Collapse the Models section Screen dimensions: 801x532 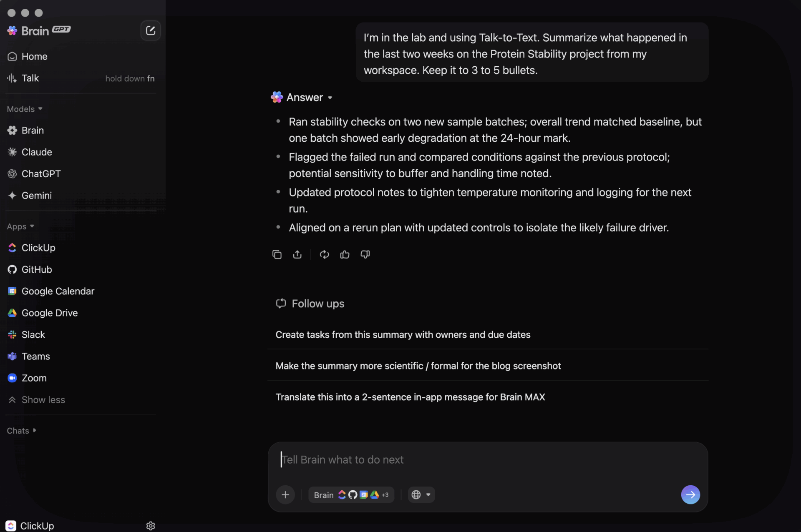pyautogui.click(x=25, y=109)
